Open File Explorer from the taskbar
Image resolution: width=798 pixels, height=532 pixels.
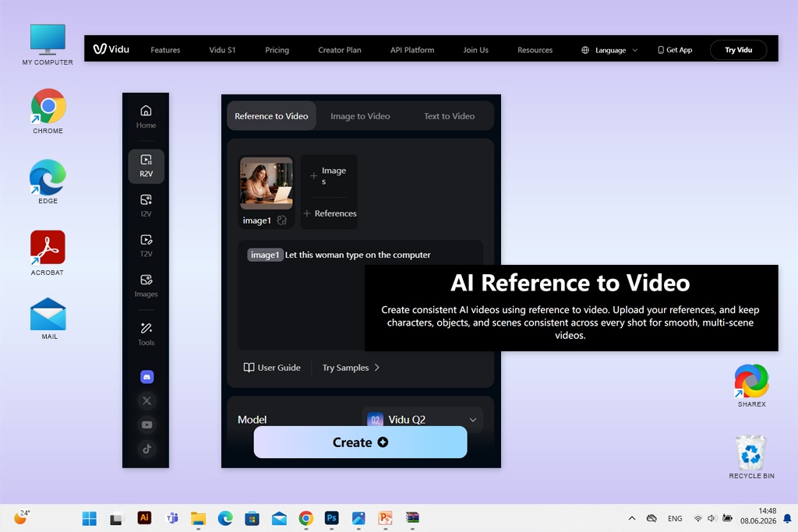(x=198, y=518)
